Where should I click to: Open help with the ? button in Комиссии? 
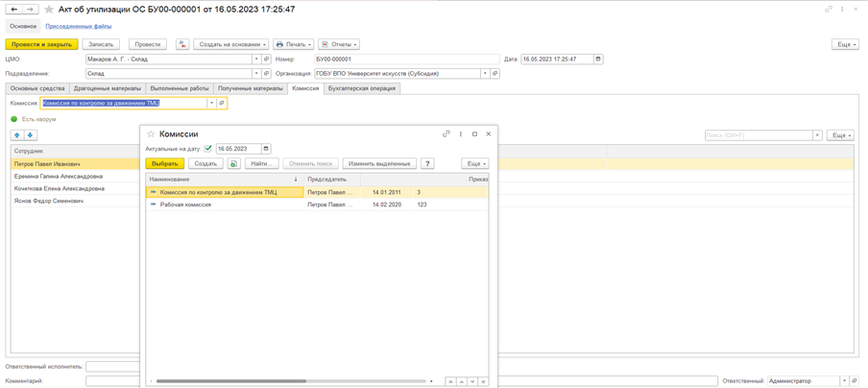click(427, 163)
